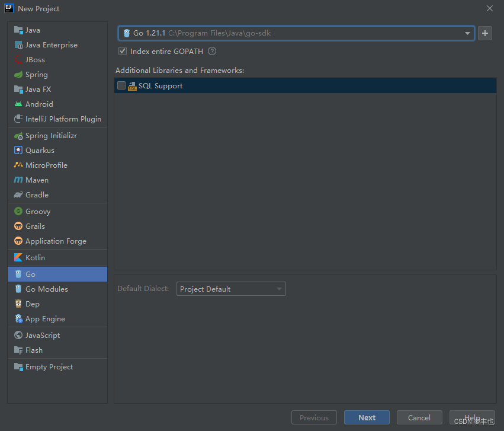Choose Spring project type

click(57, 74)
